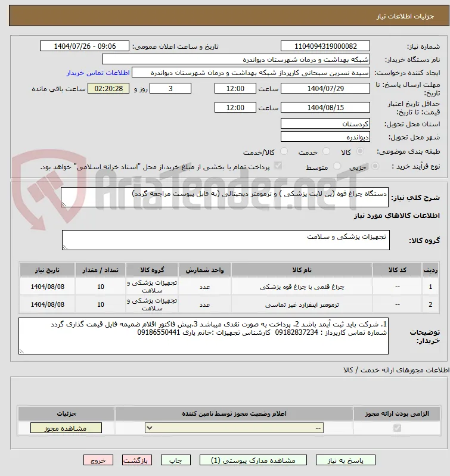The image size is (450, 476).
Task: Select the جزیی purchase type radio
Action: (375, 166)
